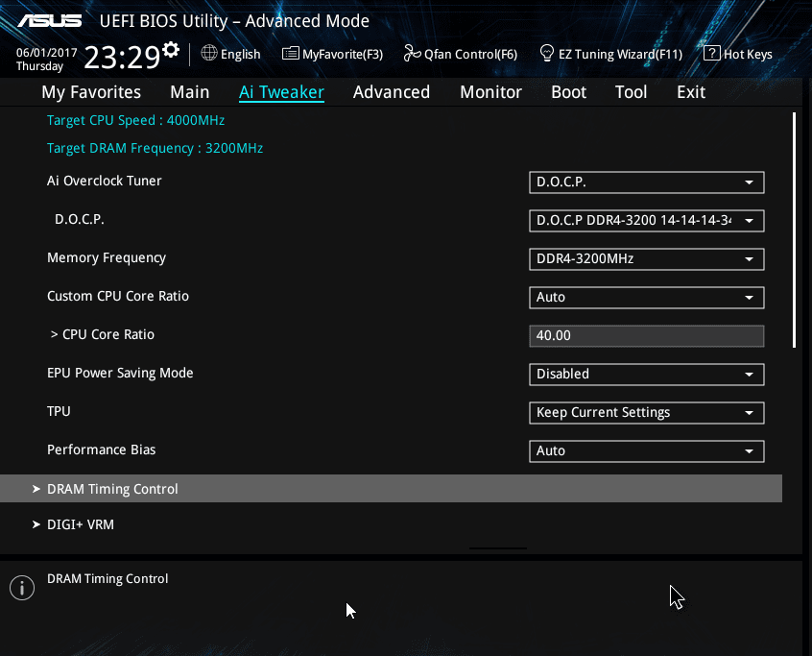Click Target CPU Speed : 4000MHz text
The width and height of the screenshot is (812, 656).
point(135,120)
